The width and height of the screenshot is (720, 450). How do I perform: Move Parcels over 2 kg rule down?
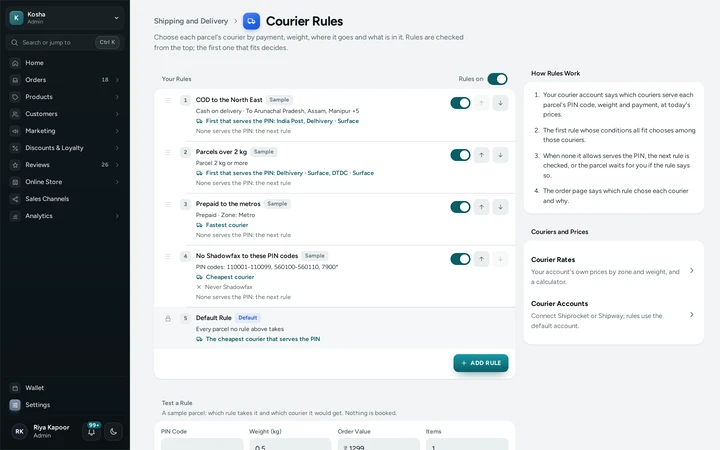(500, 155)
